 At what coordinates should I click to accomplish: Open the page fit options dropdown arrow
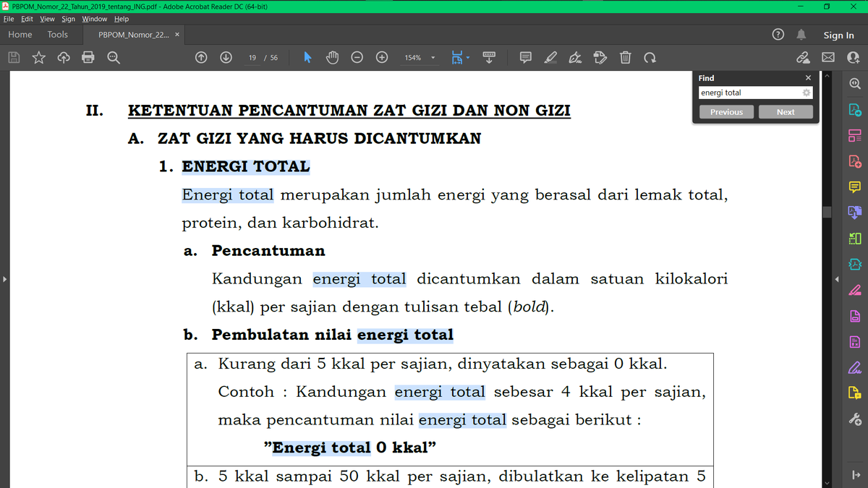coord(468,58)
